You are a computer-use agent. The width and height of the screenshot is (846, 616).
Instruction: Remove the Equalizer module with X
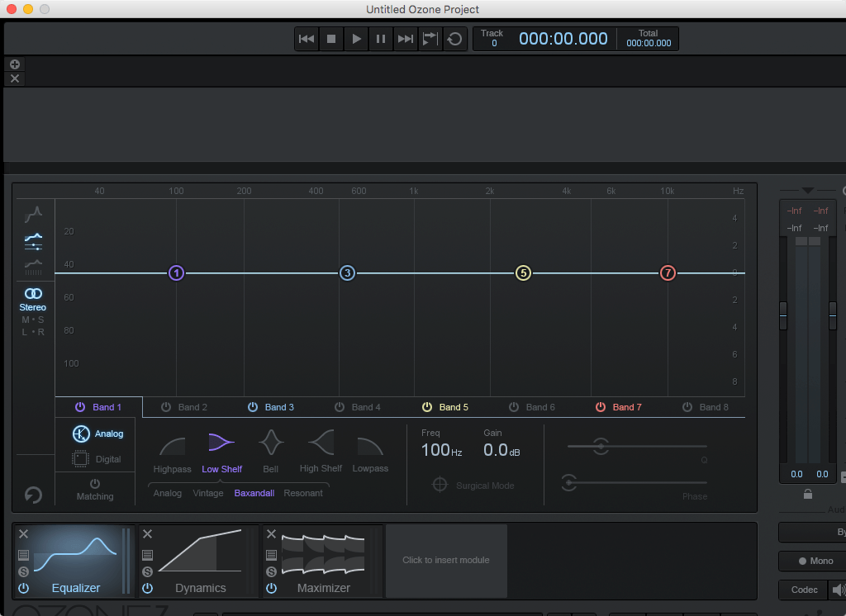24,534
